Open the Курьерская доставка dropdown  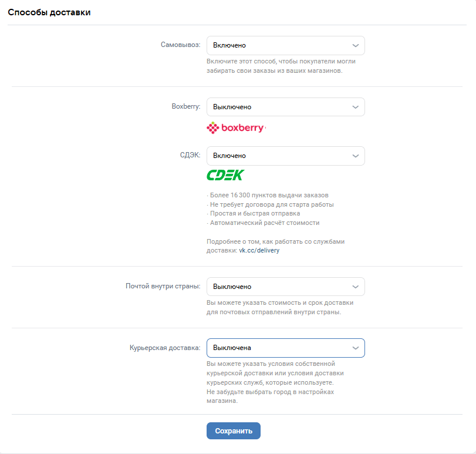pos(286,348)
